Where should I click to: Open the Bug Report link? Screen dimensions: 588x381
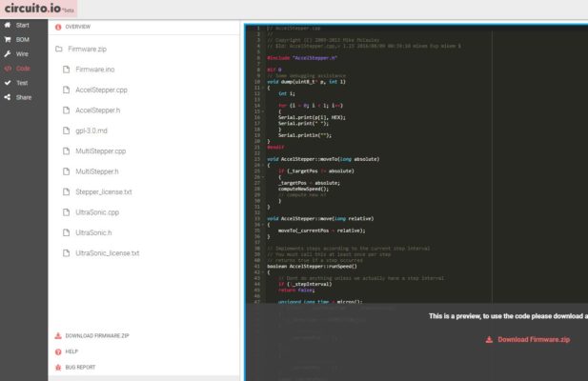point(80,367)
